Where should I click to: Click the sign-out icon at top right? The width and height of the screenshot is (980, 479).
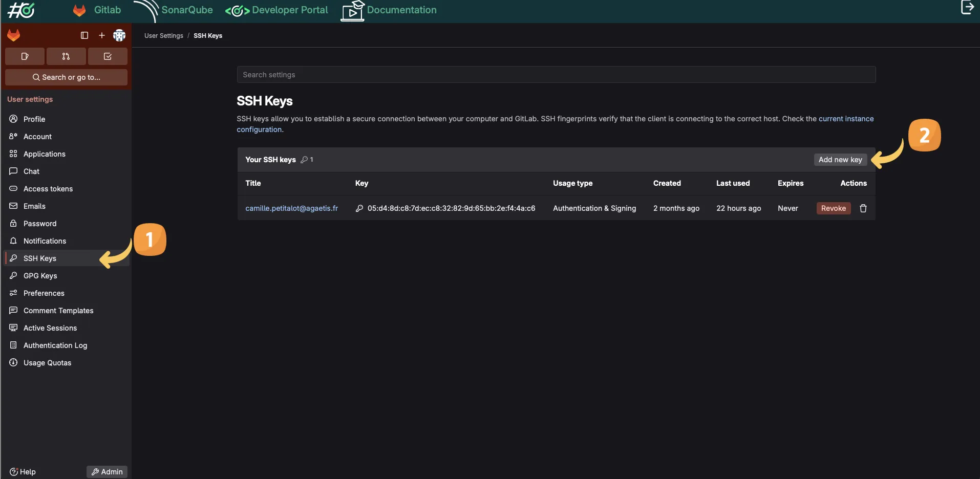point(967,8)
